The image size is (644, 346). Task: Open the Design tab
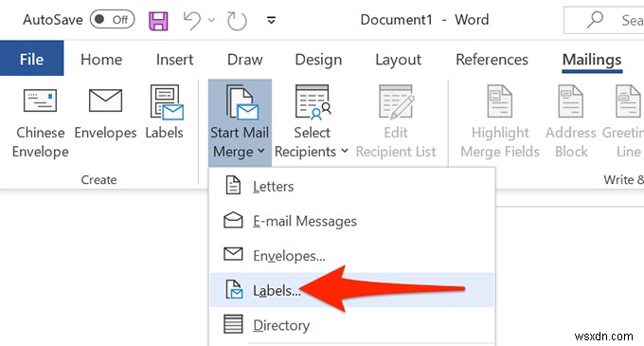(318, 60)
